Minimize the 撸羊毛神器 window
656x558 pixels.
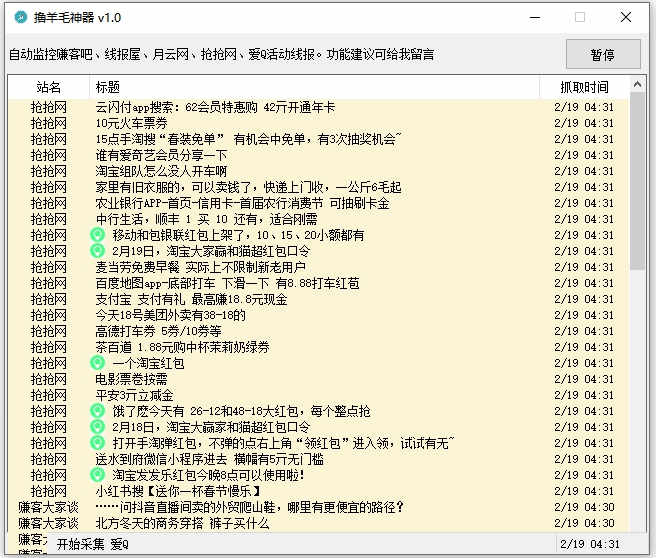[x=535, y=18]
